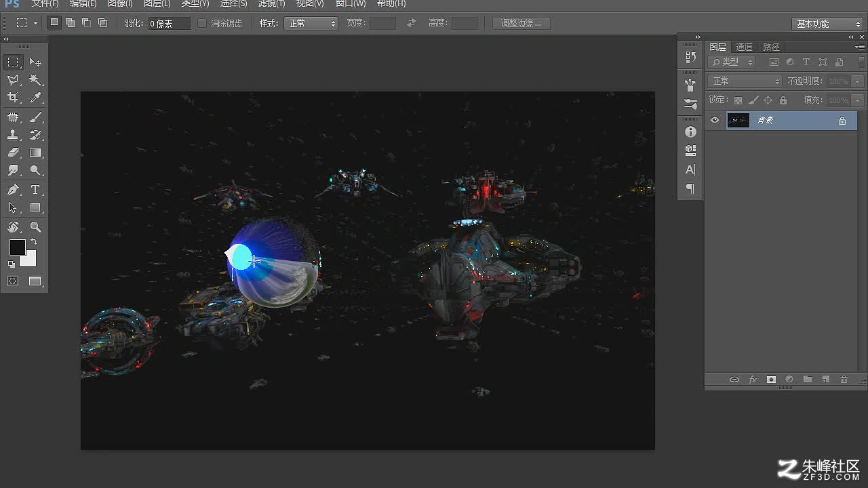Screen dimensions: 868x488
Task: Select the Polygonal Lasso tool
Action: pyautogui.click(x=13, y=81)
